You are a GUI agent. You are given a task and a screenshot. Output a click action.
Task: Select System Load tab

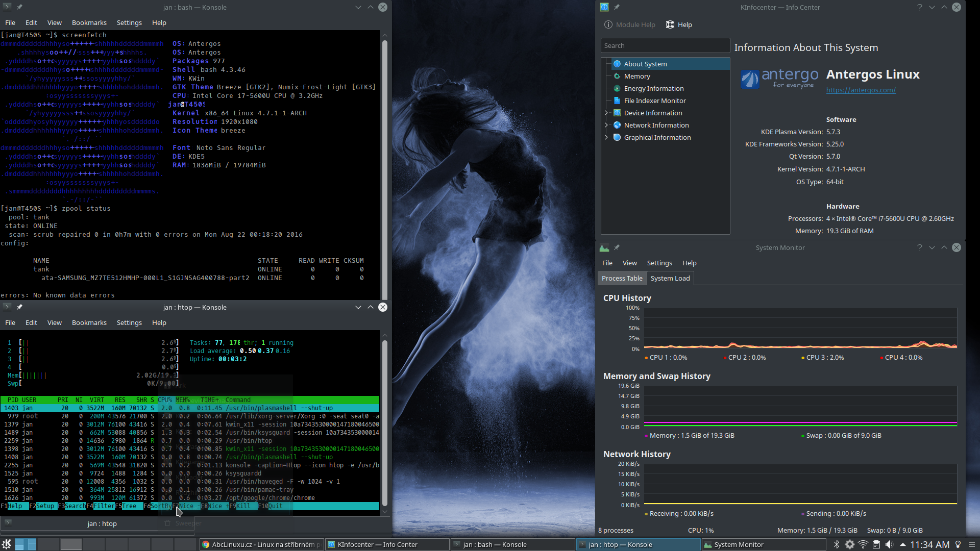670,278
